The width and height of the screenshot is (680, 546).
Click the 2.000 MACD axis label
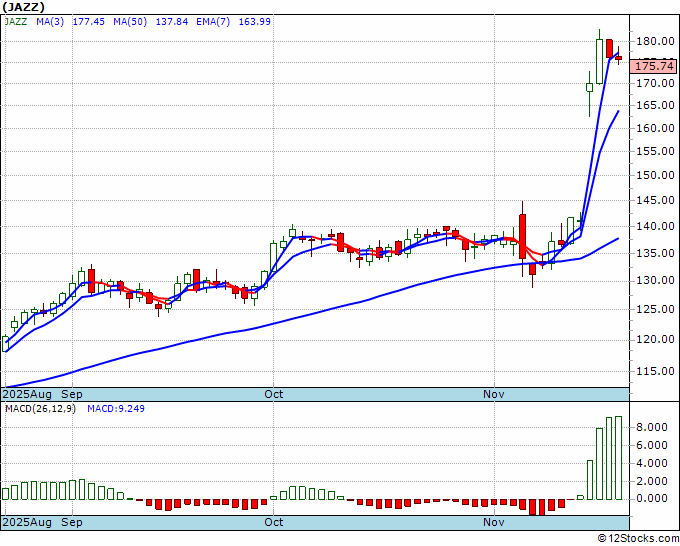coord(651,481)
